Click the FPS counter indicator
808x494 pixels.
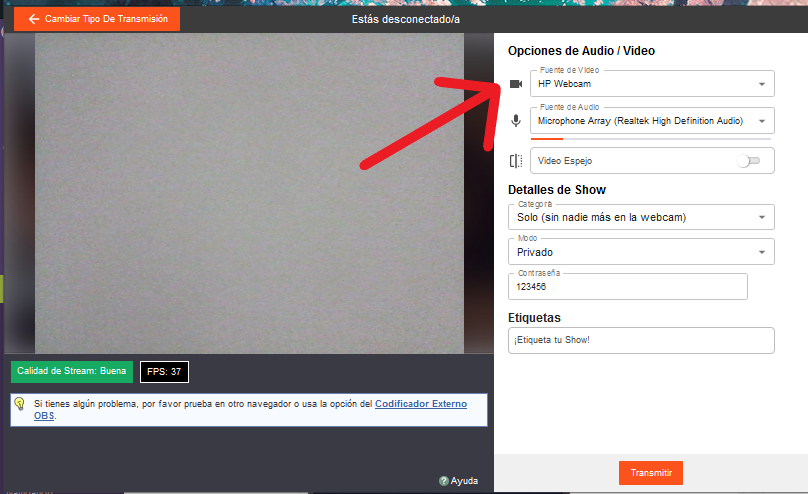164,372
